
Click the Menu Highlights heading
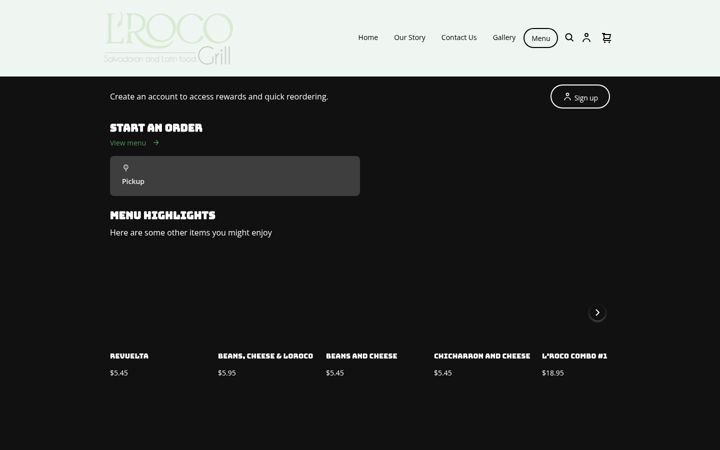(x=163, y=215)
